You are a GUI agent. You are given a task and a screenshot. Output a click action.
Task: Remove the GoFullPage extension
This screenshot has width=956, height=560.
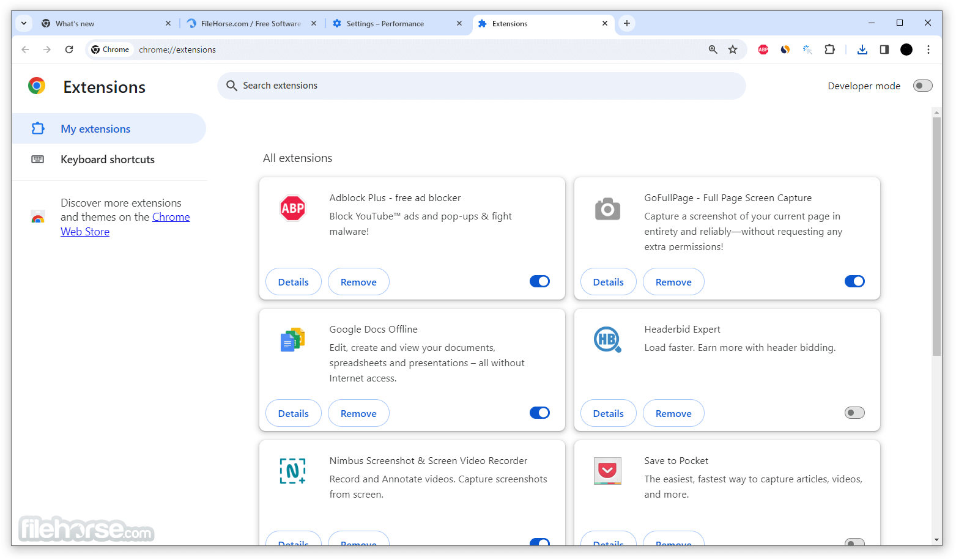point(673,282)
